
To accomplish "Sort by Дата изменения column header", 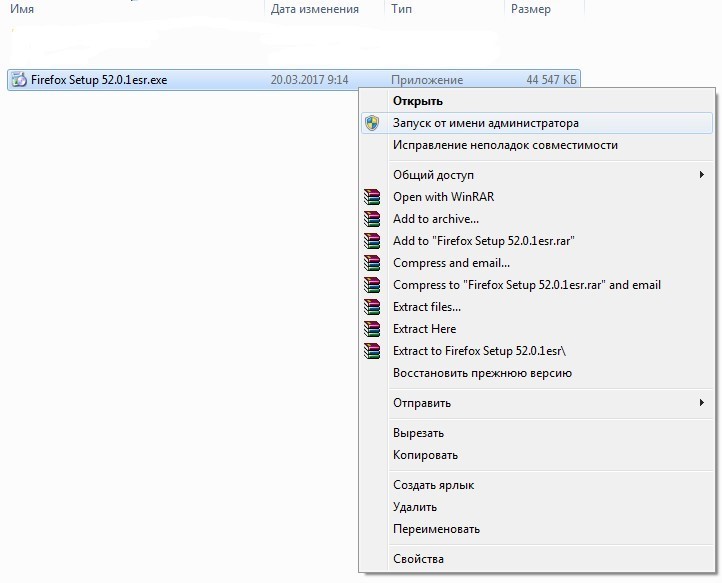I will pyautogui.click(x=314, y=9).
